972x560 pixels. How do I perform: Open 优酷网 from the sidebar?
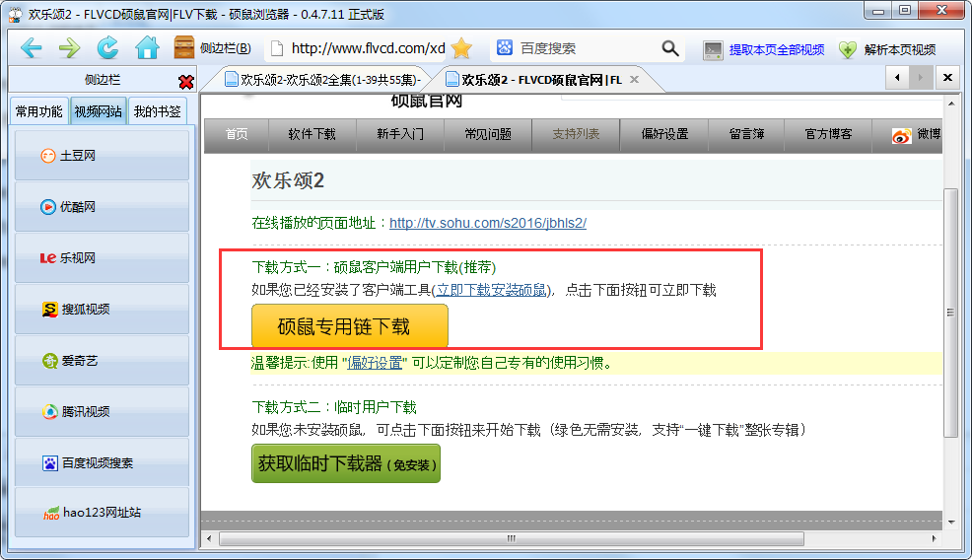click(x=102, y=206)
